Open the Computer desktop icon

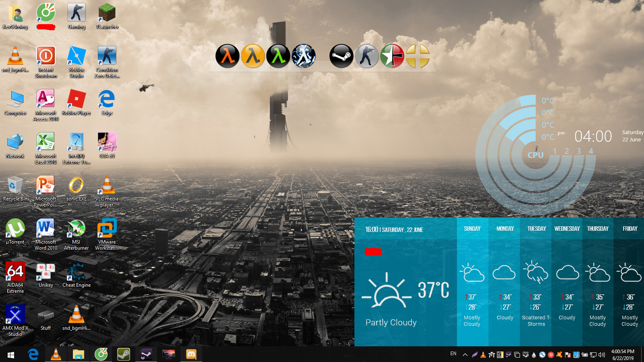click(x=15, y=102)
